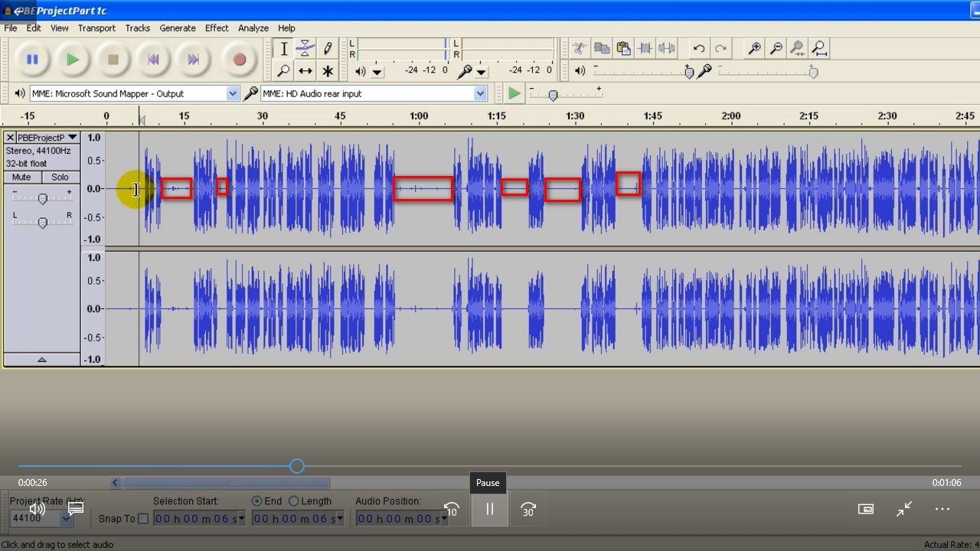The height and width of the screenshot is (551, 980).
Task: Click the Audacity Pause transport button
Action: tap(32, 59)
